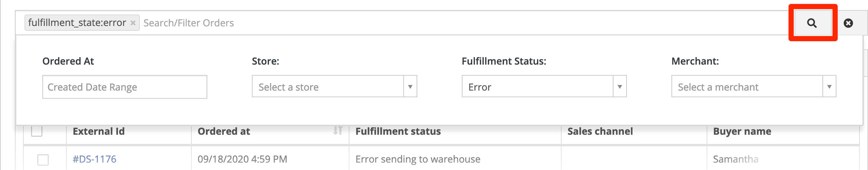Expand the Fulfillment Status dropdown arrow
This screenshot has height=170, width=868.
pos(620,86)
